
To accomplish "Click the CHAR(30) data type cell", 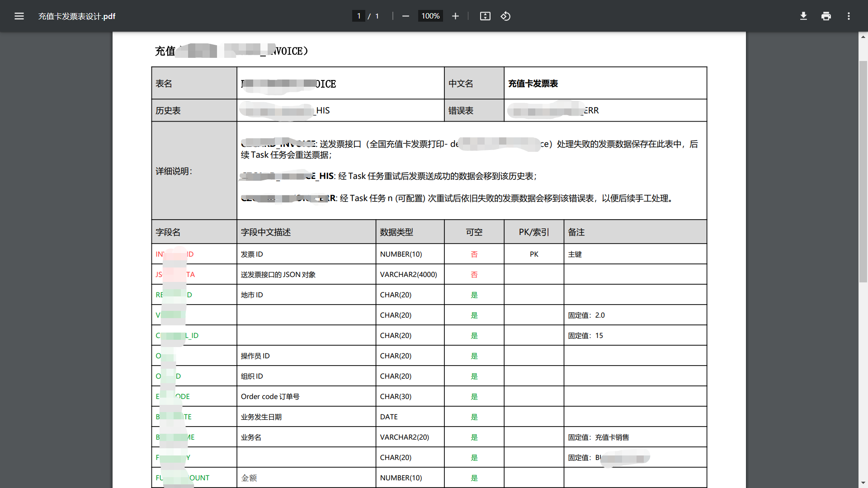I will [x=410, y=397].
